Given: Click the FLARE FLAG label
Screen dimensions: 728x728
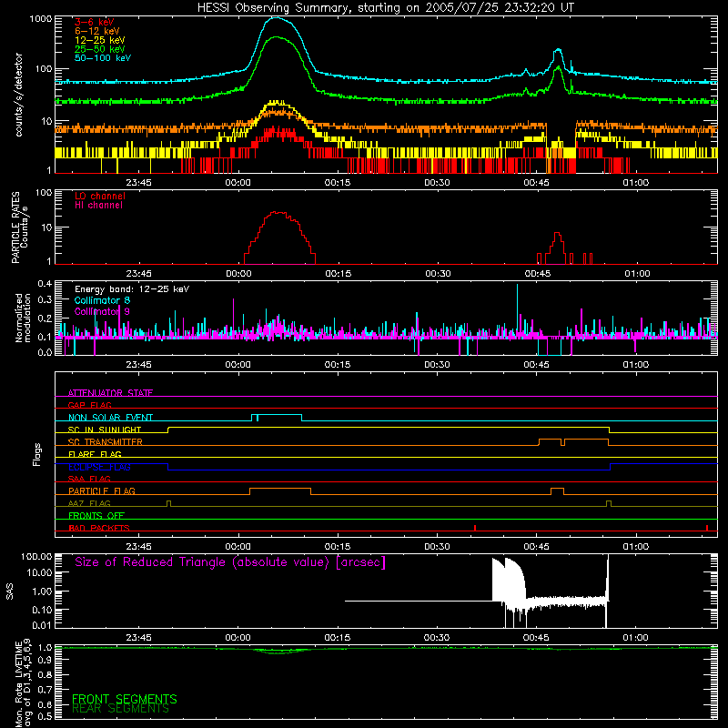Looking at the screenshot, I should point(95,454).
